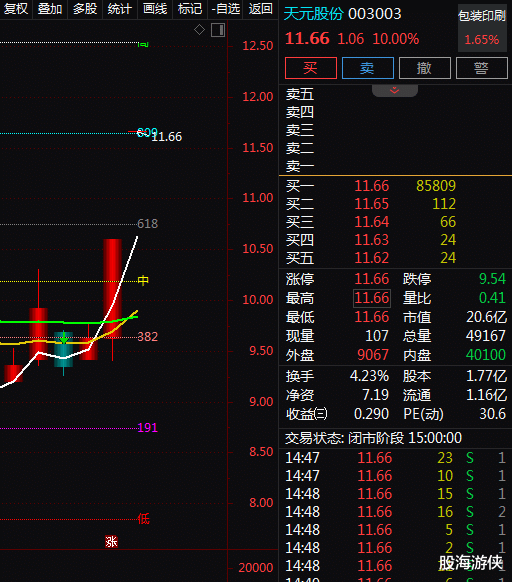Click the 买一 price 11.66

click(372, 186)
